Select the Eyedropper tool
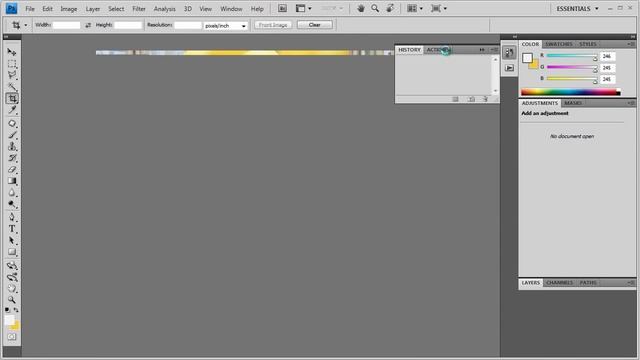Viewport: 640px width, 360px height. coord(12,110)
